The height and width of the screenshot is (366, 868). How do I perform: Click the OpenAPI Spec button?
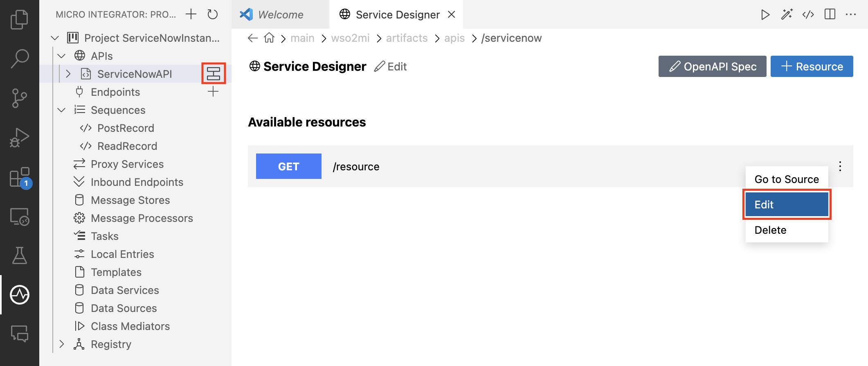[x=712, y=66]
